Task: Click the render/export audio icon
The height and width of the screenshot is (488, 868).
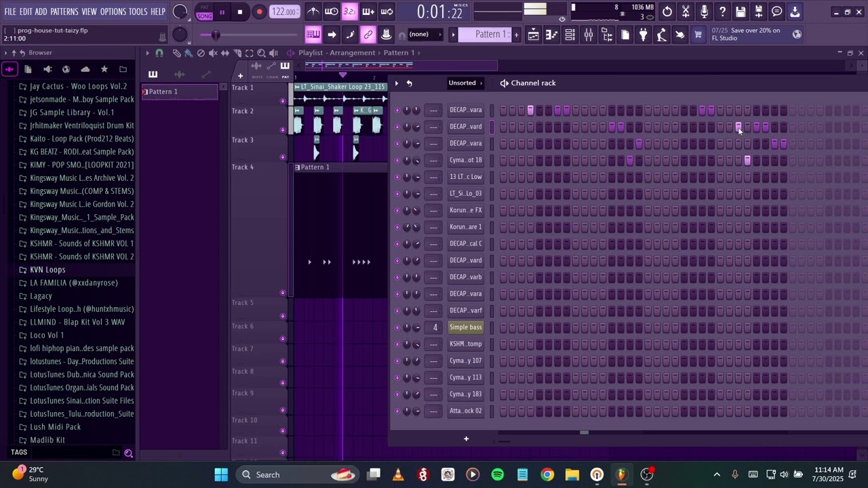Action: [759, 12]
